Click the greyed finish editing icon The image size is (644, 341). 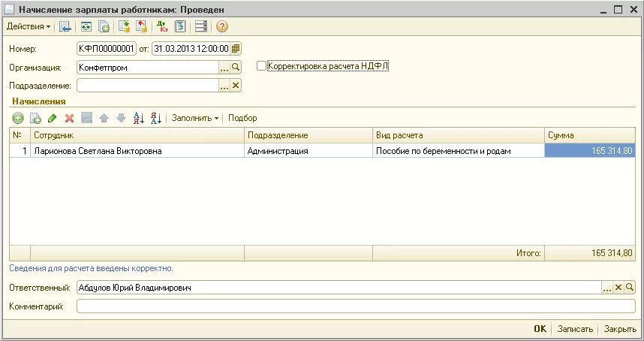(x=86, y=119)
